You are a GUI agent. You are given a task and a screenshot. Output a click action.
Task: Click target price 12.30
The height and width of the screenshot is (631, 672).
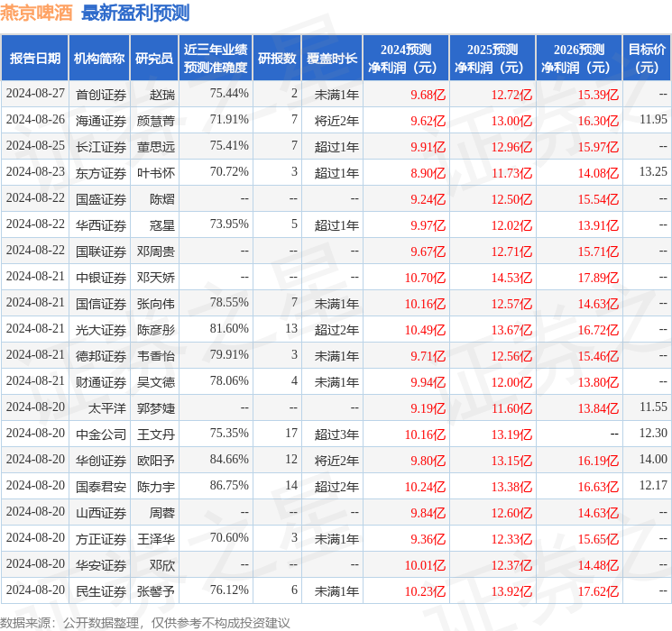[x=653, y=433]
